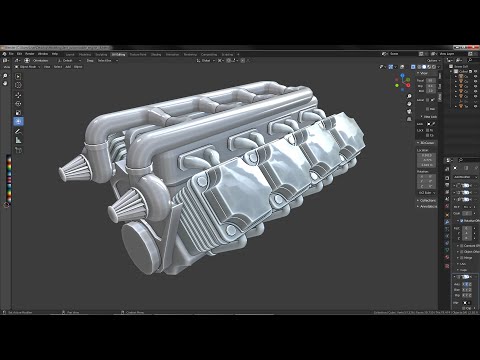Toggle visibility eye of Collection row
Image resolution: width=480 pixels, height=360 pixels.
point(475,71)
